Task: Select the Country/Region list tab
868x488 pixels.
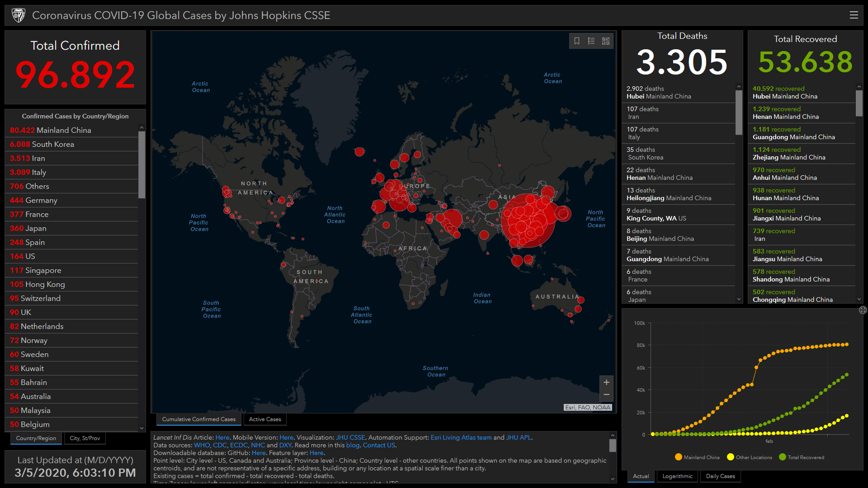Action: pos(36,438)
